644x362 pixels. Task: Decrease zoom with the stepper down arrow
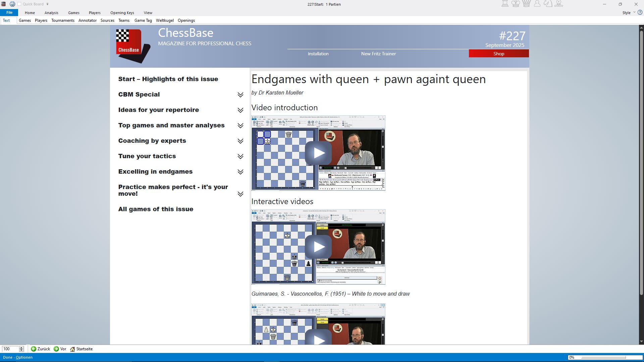(21, 350)
